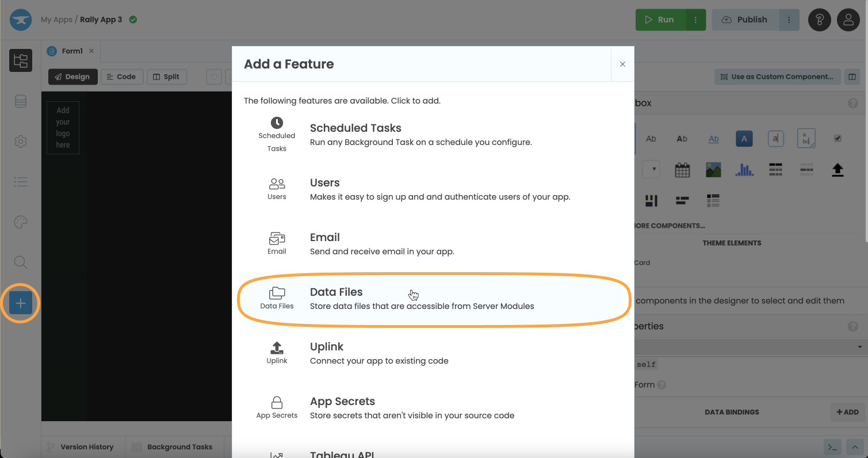This screenshot has width=868, height=458.
Task: Open the Publish options dropdown menu
Action: (789, 19)
